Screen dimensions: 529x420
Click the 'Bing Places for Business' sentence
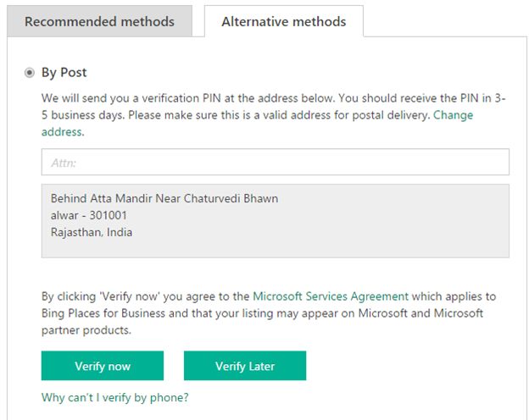(170, 312)
